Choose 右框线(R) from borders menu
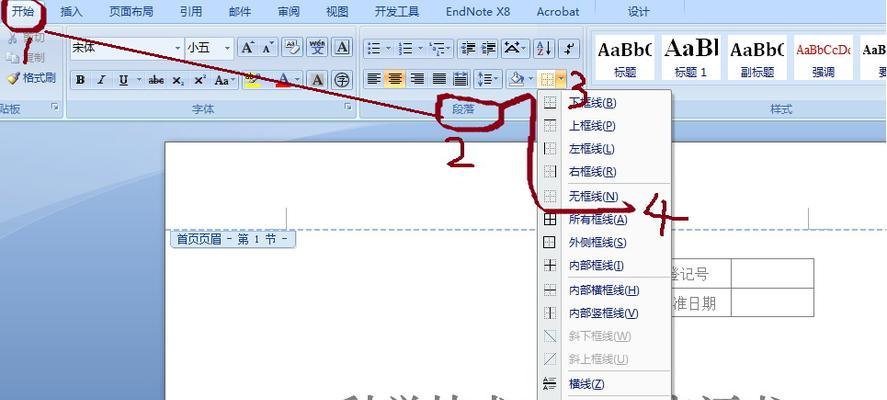The width and height of the screenshot is (887, 400). [604, 171]
